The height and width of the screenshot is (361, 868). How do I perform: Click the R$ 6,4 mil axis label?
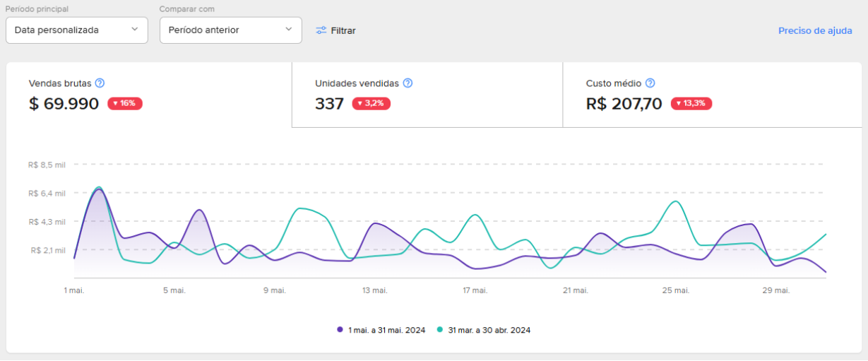pos(47,193)
